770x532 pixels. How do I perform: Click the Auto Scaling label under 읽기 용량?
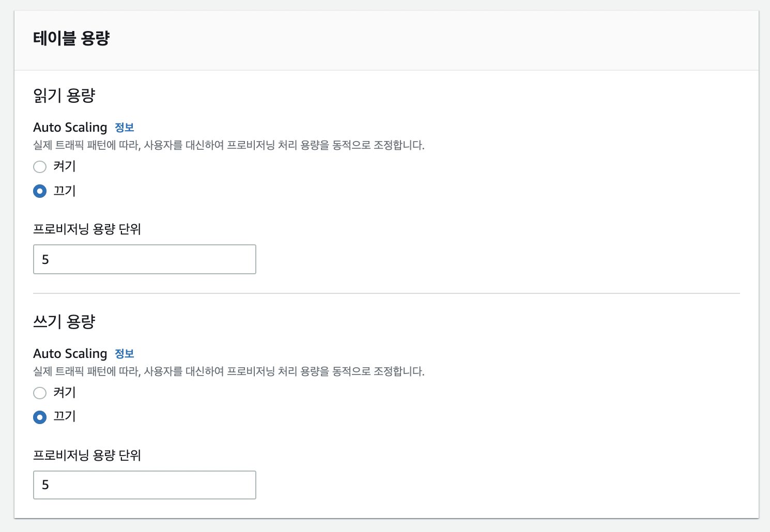point(70,127)
